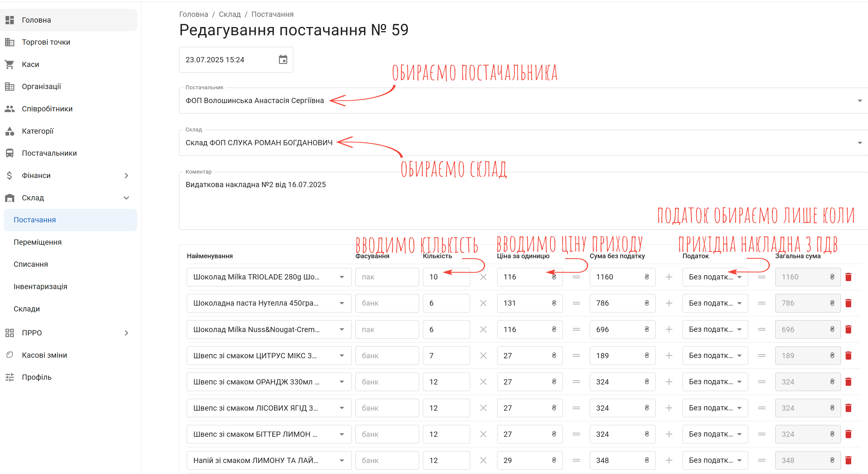Click the Каси shopping cart icon
The height and width of the screenshot is (474, 868).
9,64
